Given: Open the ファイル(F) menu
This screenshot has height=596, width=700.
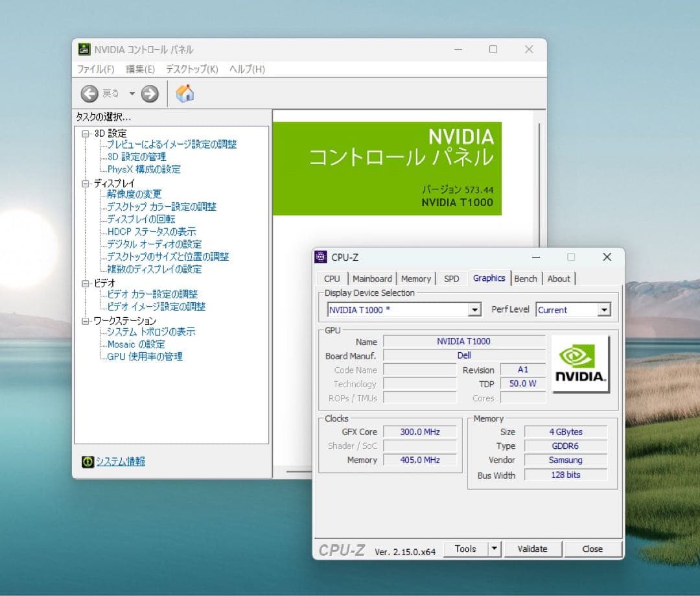Looking at the screenshot, I should point(95,69).
